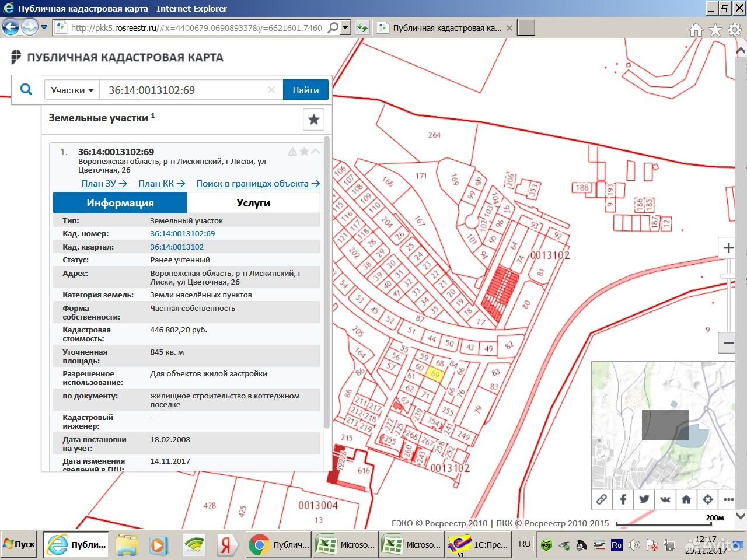Open the Windows Пуск start button

coord(19,544)
